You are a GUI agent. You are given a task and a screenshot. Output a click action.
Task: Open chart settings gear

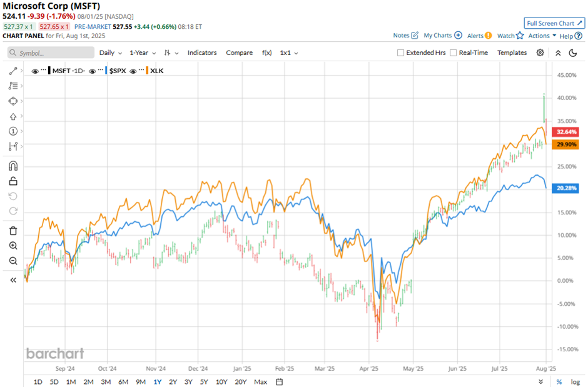pos(540,53)
